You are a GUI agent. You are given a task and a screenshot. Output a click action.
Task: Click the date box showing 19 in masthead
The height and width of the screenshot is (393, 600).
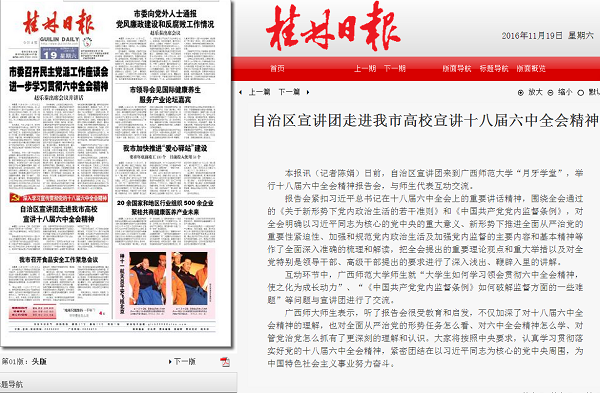tap(59, 54)
